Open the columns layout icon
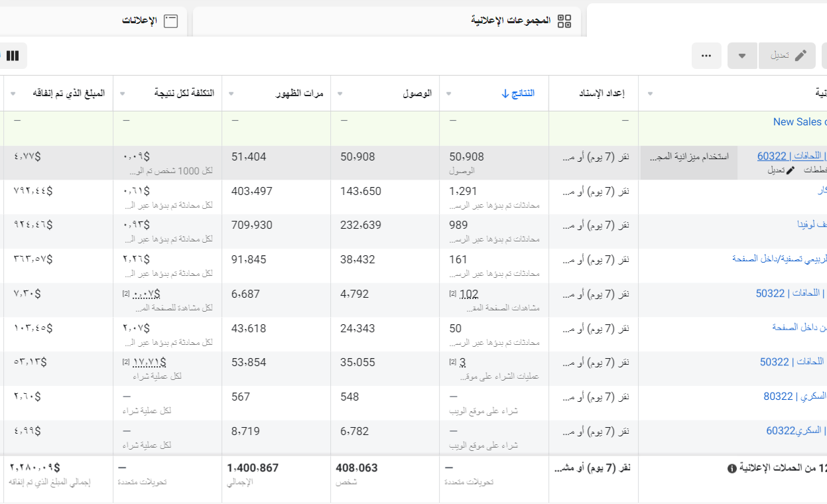The height and width of the screenshot is (504, 827). point(13,56)
